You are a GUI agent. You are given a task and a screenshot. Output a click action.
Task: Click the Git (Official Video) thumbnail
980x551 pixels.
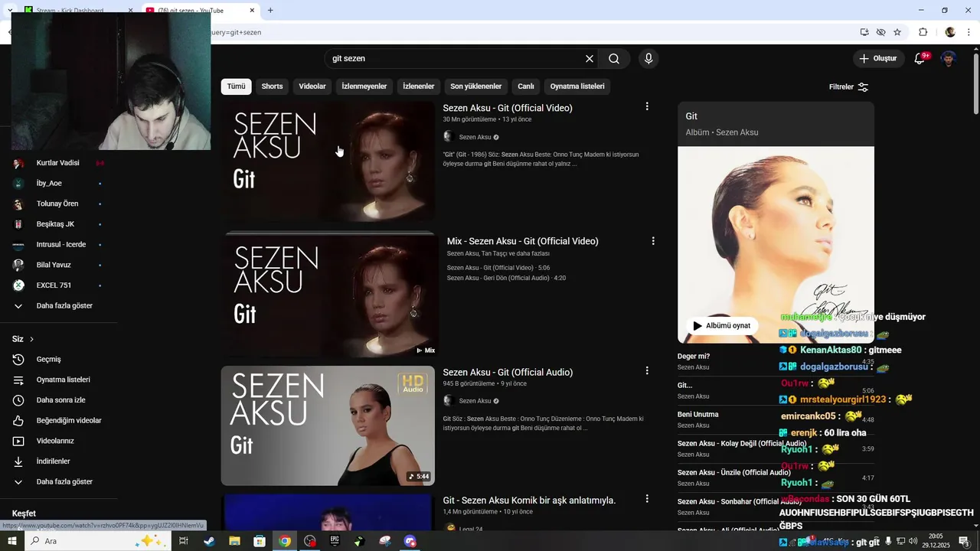[x=328, y=161]
